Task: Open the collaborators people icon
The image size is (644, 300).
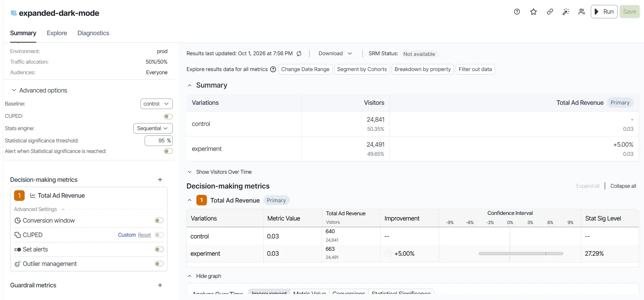Action: [x=582, y=12]
